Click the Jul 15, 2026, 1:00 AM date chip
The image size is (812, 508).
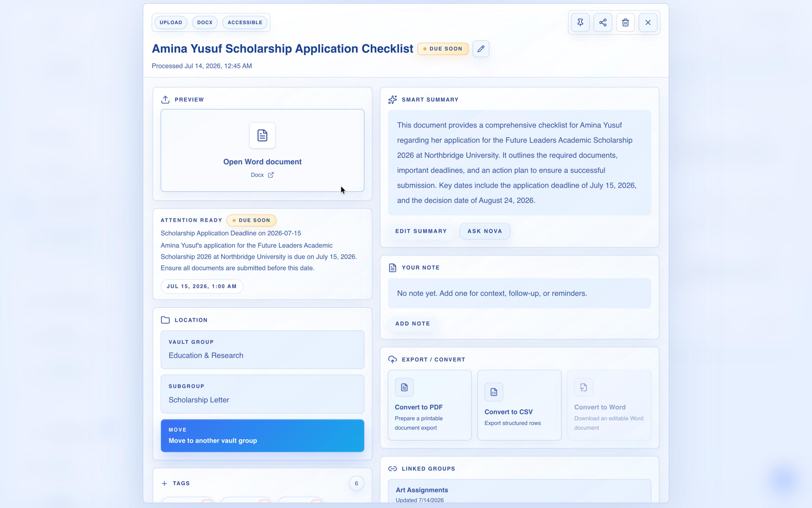point(202,286)
